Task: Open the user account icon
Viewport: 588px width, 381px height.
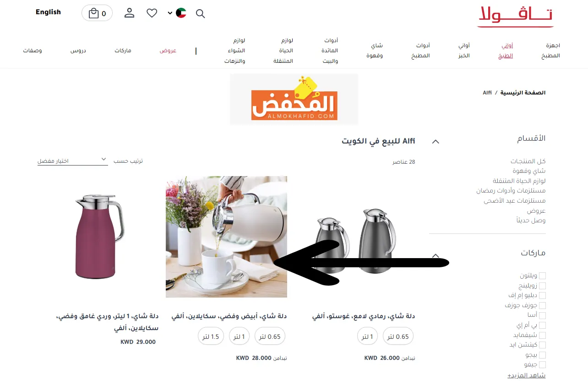Action: pos(130,13)
